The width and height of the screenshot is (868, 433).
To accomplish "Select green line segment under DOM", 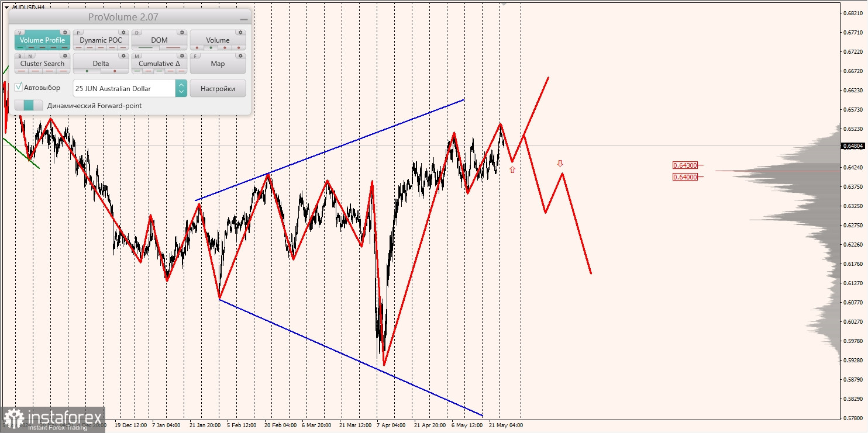I will pos(145,47).
